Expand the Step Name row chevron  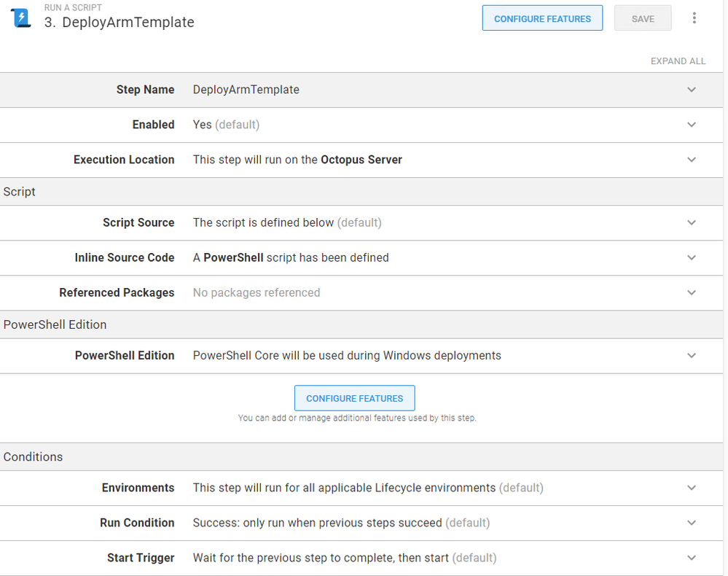(x=692, y=90)
